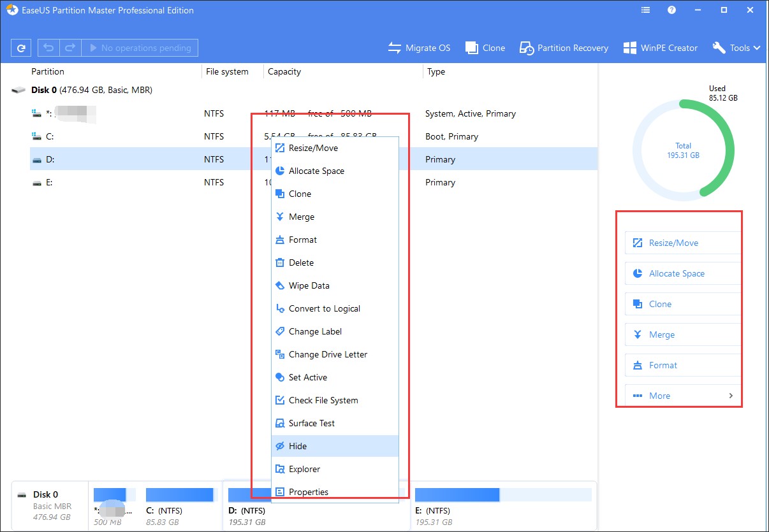Click Format button in right panel
This screenshot has height=532, width=769.
click(x=682, y=365)
